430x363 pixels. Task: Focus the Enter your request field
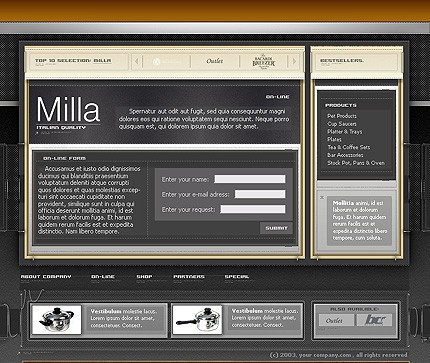(253, 209)
